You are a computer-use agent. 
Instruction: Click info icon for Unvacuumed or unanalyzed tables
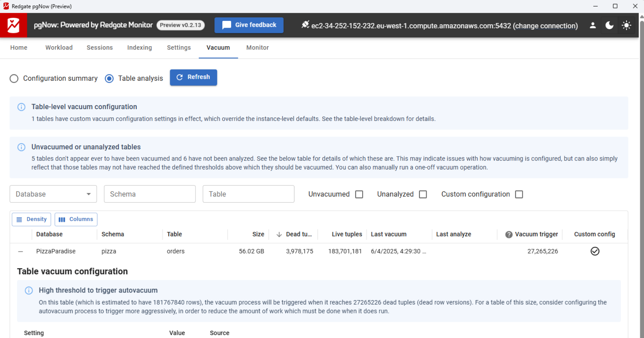click(x=22, y=147)
